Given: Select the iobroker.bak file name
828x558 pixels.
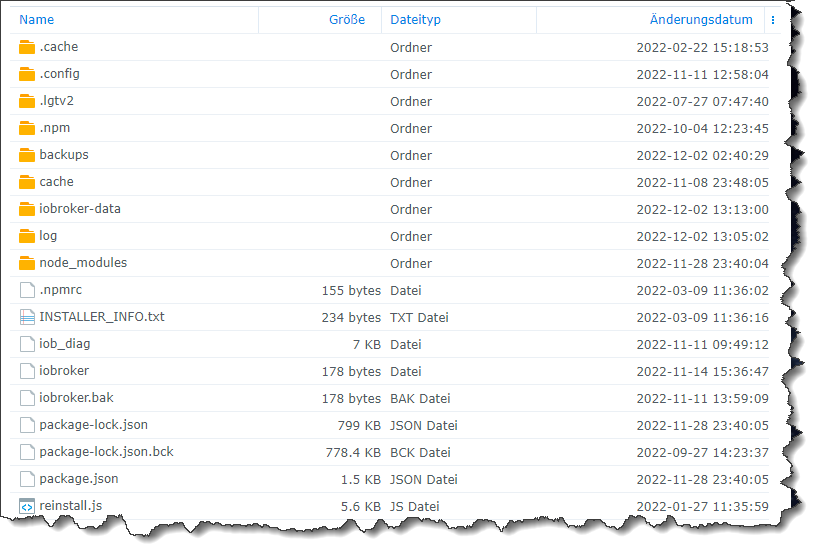Looking at the screenshot, I should click(77, 398).
